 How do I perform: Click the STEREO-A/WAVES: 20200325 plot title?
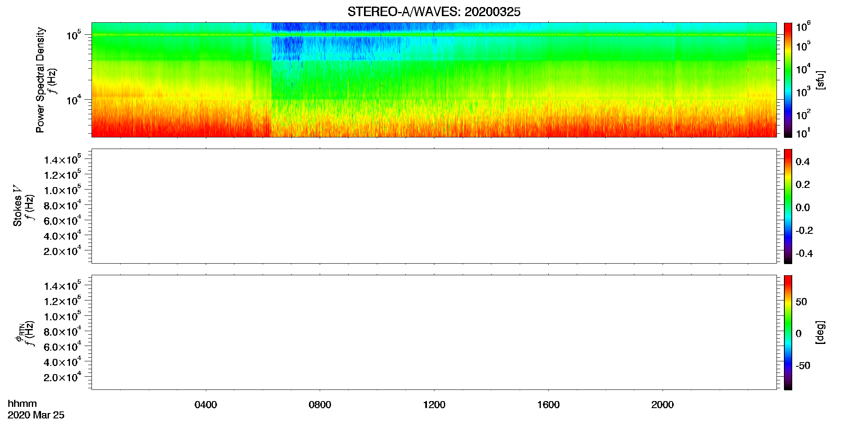(x=434, y=12)
